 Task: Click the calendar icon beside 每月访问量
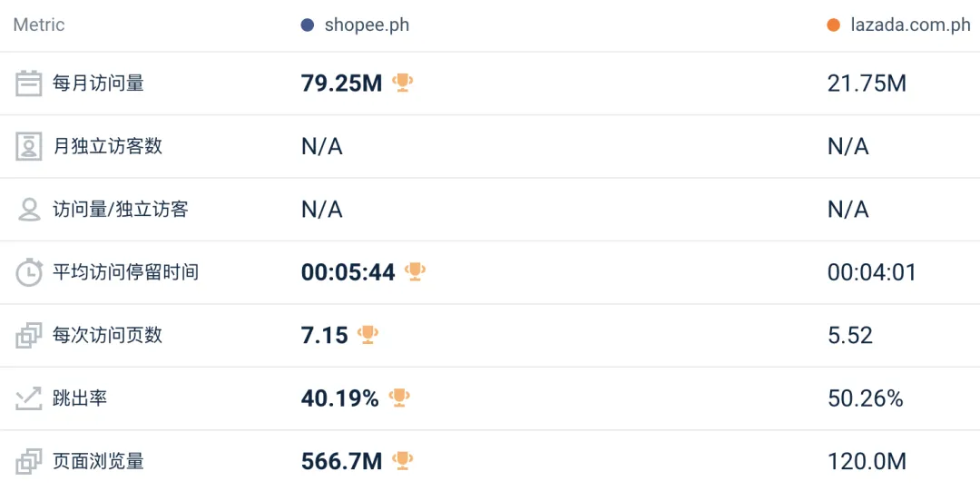[29, 83]
